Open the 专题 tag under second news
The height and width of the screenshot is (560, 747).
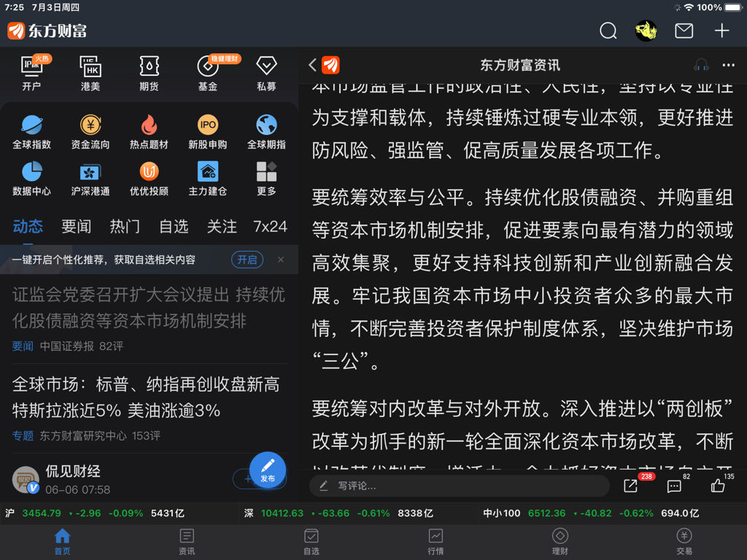click(x=23, y=436)
